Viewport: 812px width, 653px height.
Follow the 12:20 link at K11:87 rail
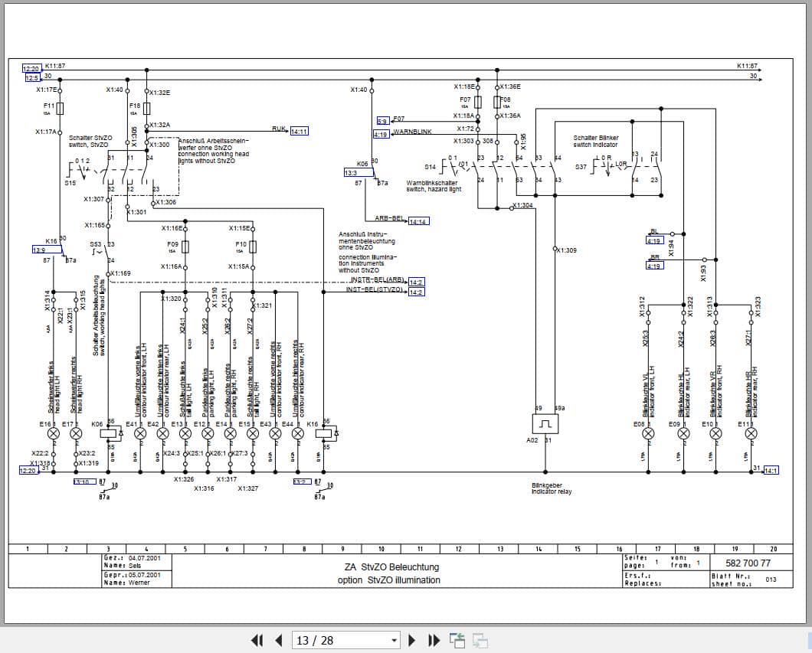coord(31,68)
